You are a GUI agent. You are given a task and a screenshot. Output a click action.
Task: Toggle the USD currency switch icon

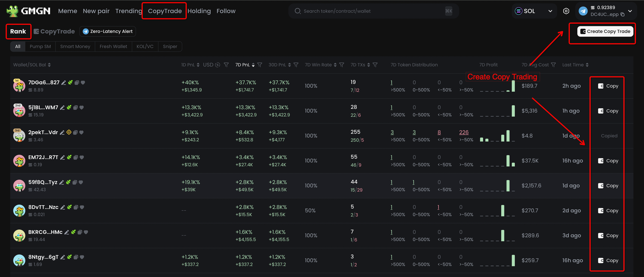pos(218,65)
